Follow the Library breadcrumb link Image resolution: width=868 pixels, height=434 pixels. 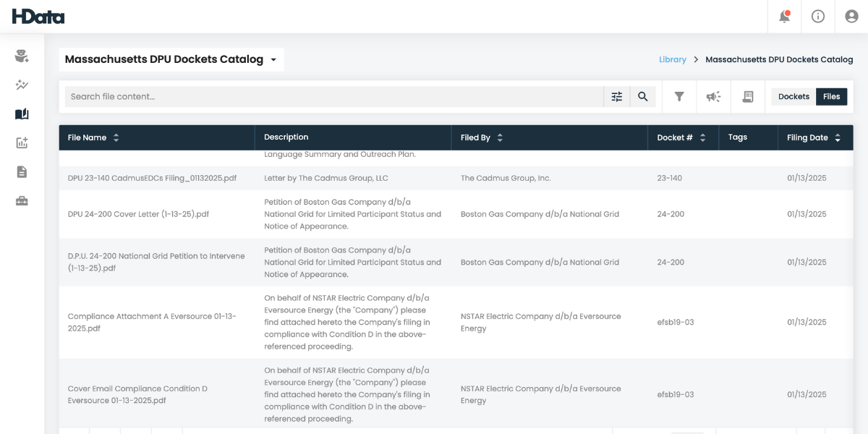click(673, 59)
